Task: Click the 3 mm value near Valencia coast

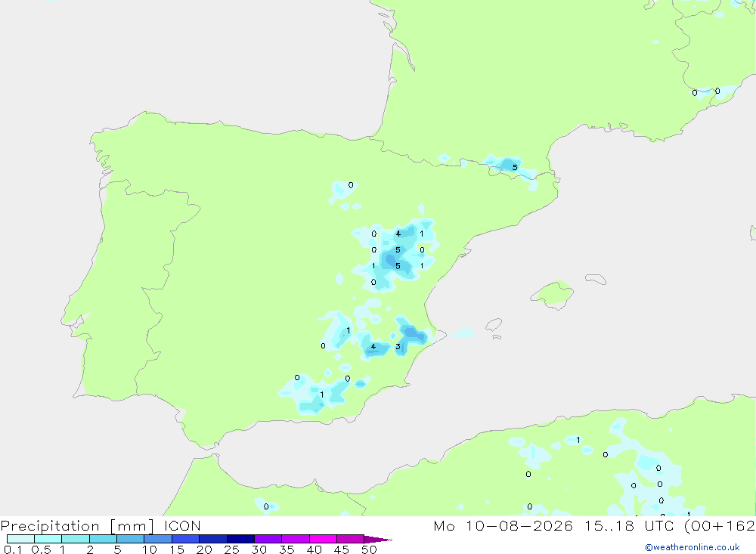Action: (x=398, y=346)
